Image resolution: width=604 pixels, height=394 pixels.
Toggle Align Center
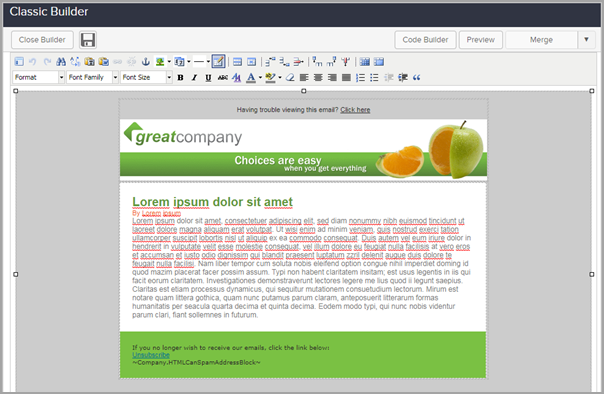point(318,78)
